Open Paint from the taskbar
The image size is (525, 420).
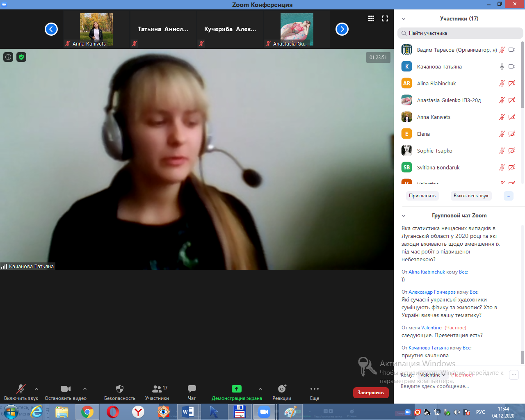[290, 411]
